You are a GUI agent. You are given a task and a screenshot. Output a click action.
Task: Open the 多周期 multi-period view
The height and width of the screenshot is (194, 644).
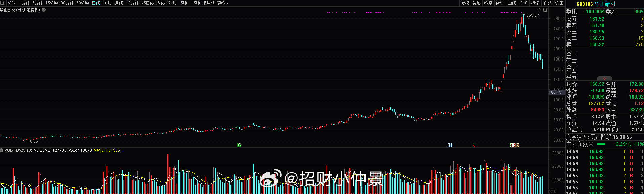[209, 3]
